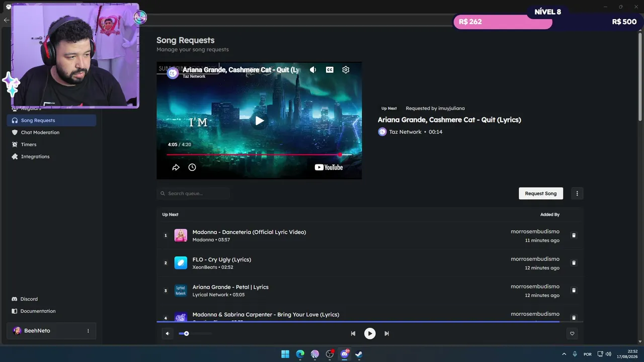Click the Chat Moderation shield icon
644x362 pixels.
(x=15, y=132)
